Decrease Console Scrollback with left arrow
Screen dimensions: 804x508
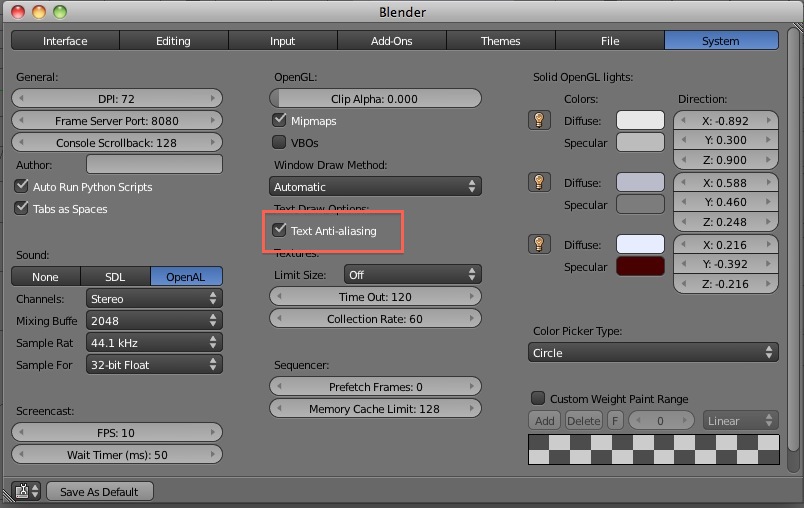[x=21, y=143]
